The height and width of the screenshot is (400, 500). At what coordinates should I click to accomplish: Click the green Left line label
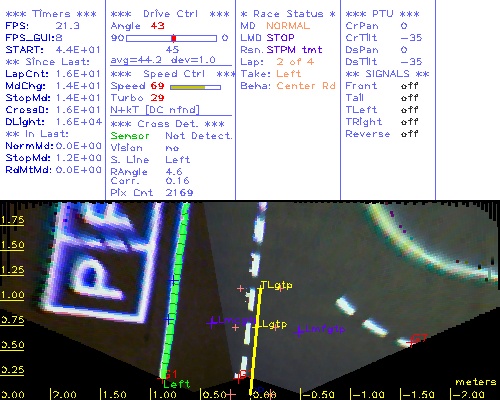coord(177,384)
